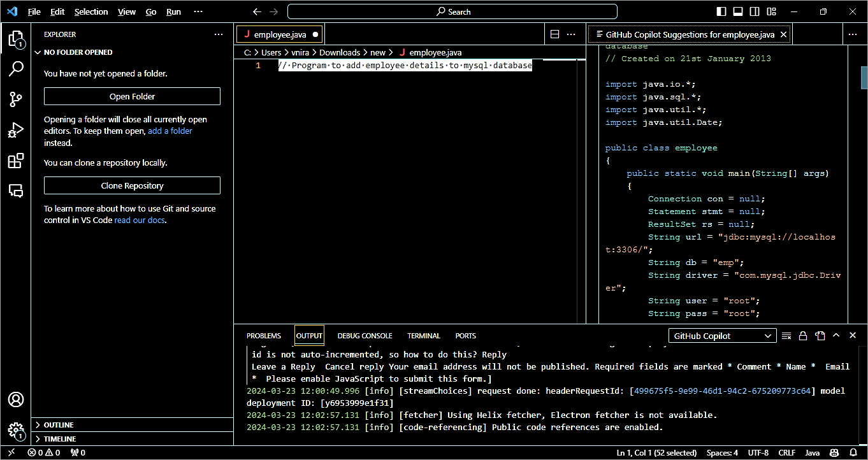Image resolution: width=868 pixels, height=460 pixels.
Task: Open the Chat view icon
Action: pos(15,190)
